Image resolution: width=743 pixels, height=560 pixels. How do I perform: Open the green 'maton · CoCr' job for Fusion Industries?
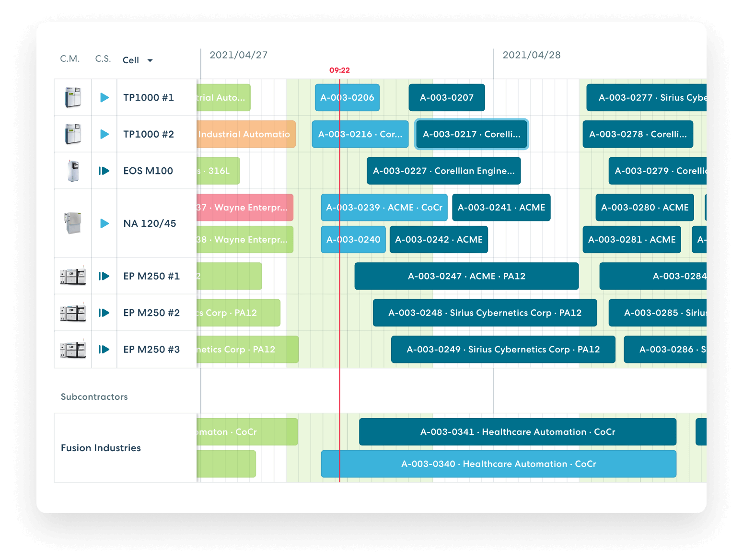click(247, 432)
